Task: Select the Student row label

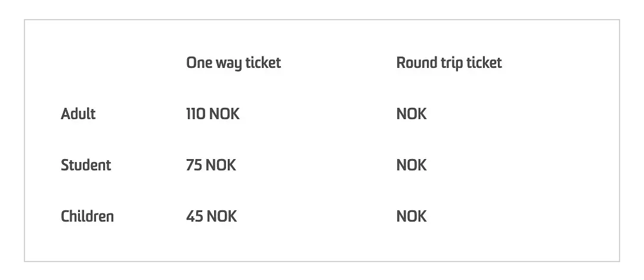Action: click(86, 165)
